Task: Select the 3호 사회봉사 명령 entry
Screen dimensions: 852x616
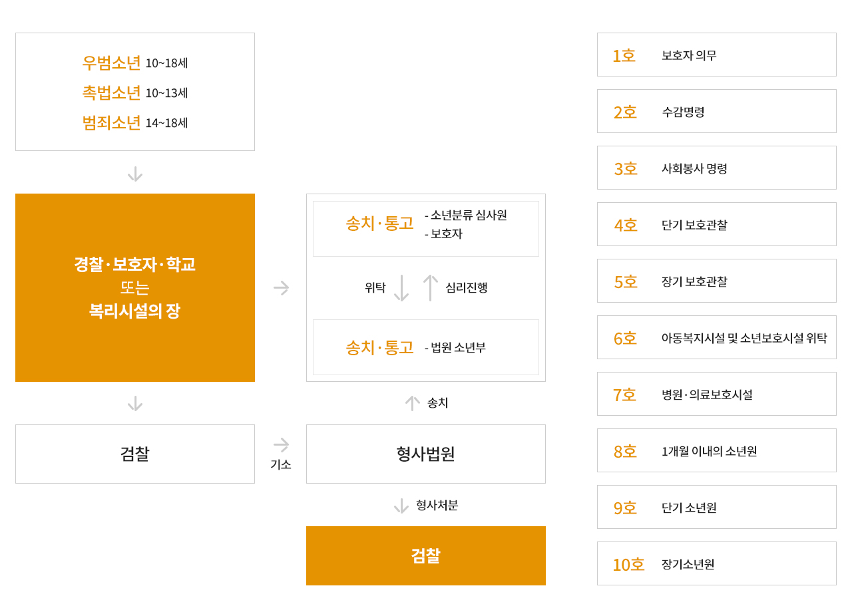Action: tap(717, 168)
